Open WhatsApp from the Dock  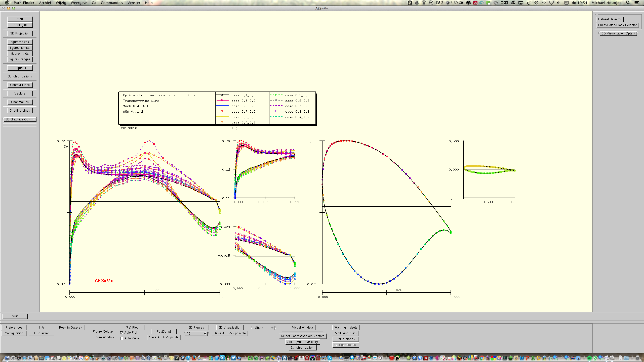(x=595, y=358)
